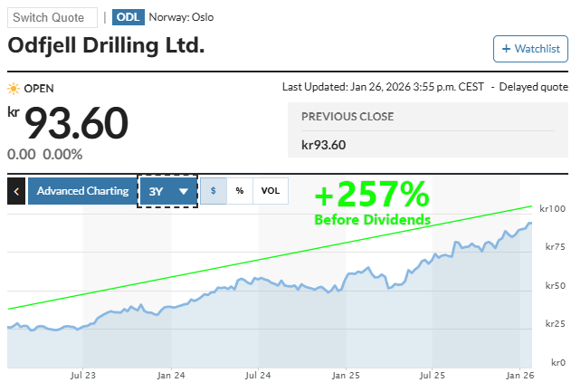This screenshot has height=392, width=581.
Task: Click the kr0 axis label
Action: 558,362
